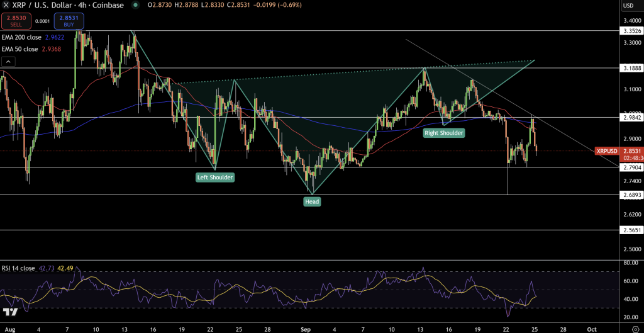
Task: Click the 2.5651 horizontal line price label
Action: tap(631, 230)
